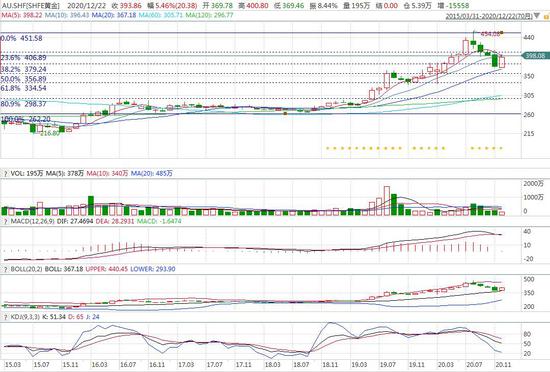Image resolution: width=550 pixels, height=372 pixels.
Task: Select the 80.9% 298.37 Fibonacci label
Action: (23, 104)
